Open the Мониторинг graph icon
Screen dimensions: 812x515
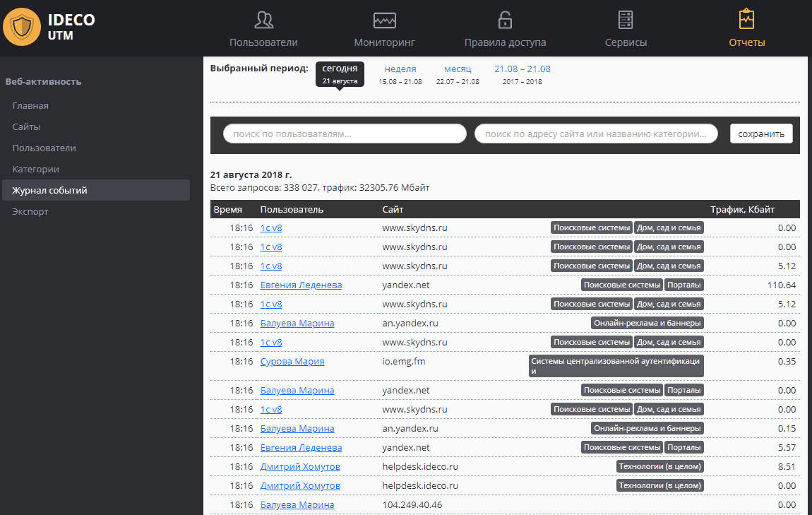tap(384, 20)
